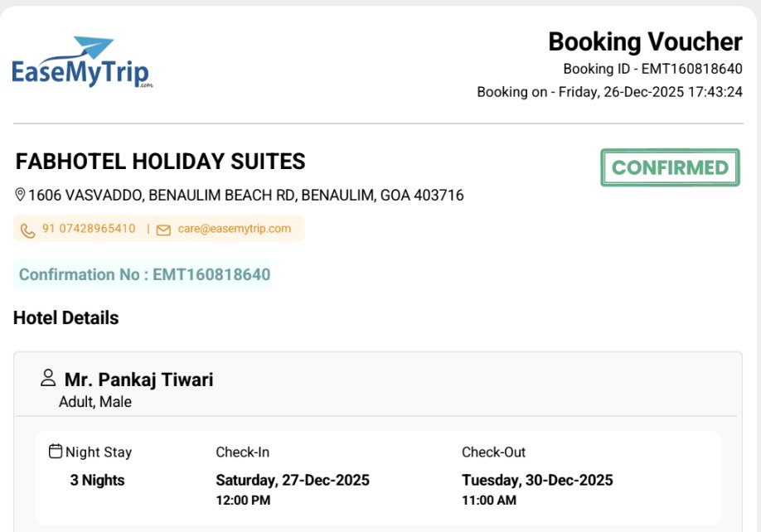Click the envelope email icon
The height and width of the screenshot is (532, 761).
coord(163,230)
